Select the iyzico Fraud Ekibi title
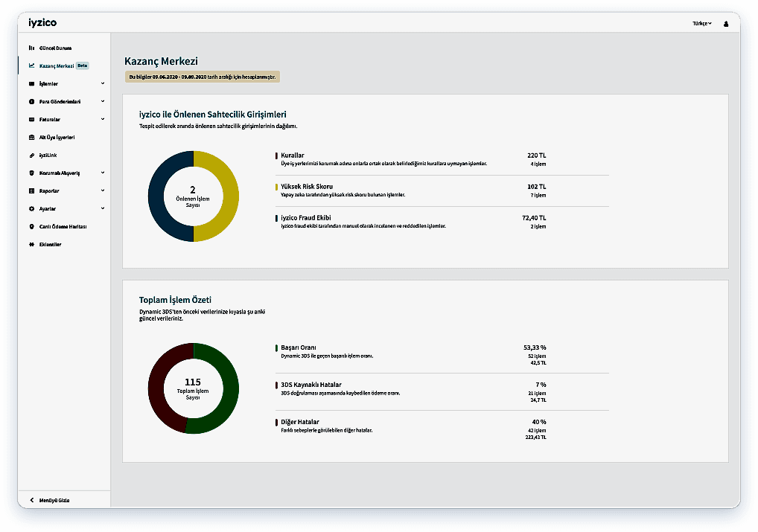Viewport: 758px width, 532px height. pyautogui.click(x=306, y=218)
